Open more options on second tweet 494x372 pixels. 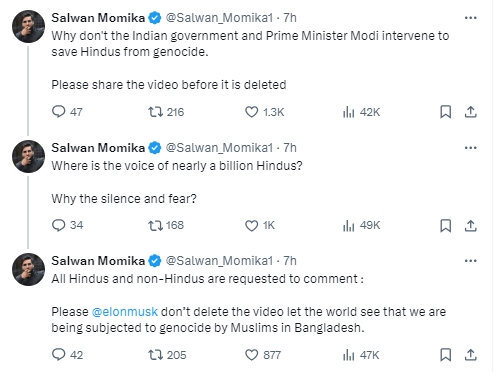tap(470, 148)
